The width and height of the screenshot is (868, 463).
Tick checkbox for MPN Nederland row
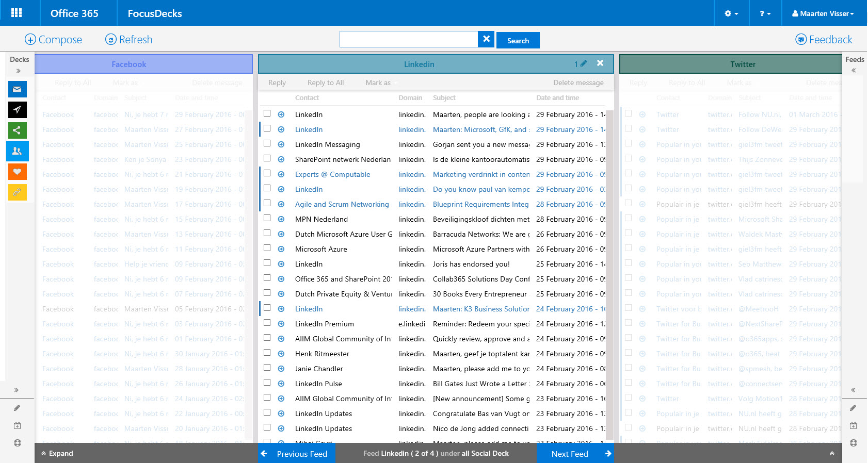click(x=267, y=218)
